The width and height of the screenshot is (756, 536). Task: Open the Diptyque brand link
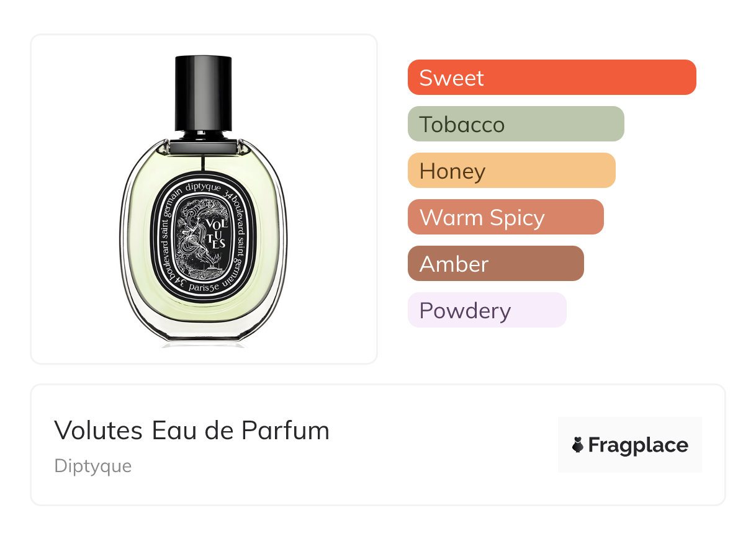click(x=93, y=466)
